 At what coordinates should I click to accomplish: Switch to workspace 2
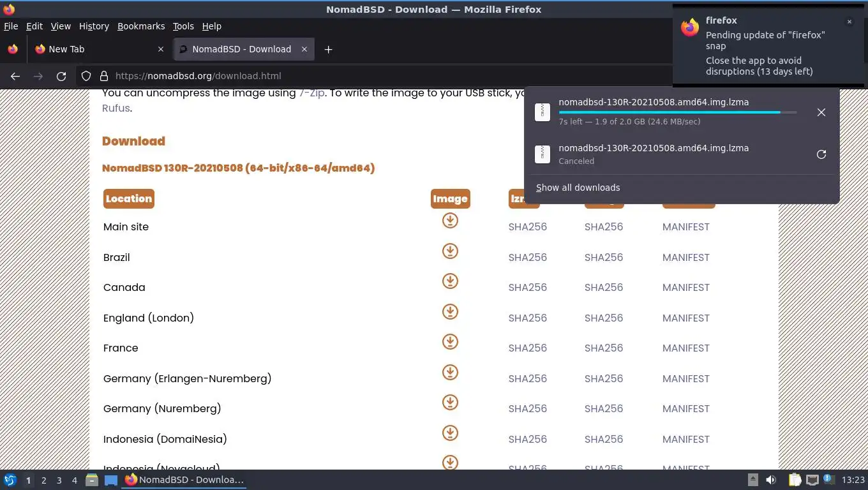point(43,480)
